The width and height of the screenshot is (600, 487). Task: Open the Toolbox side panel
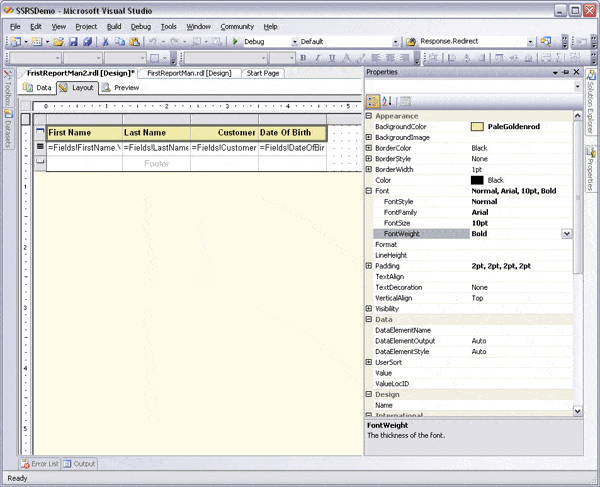(x=7, y=89)
